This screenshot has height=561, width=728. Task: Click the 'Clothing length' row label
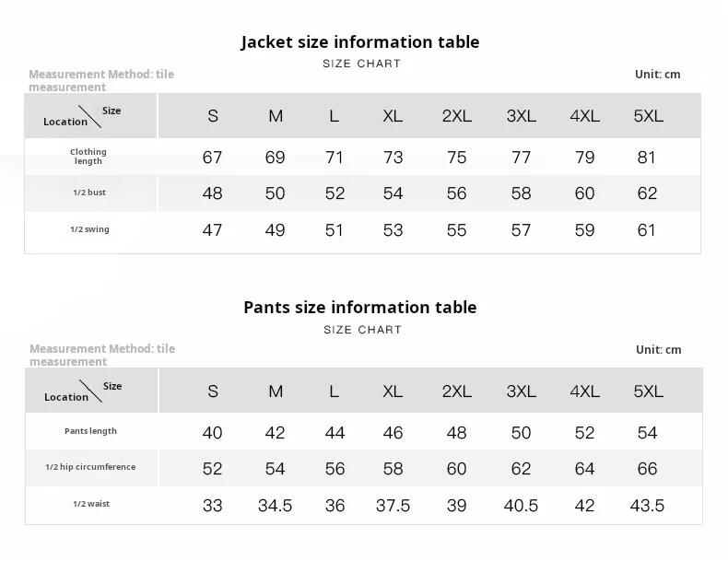pyautogui.click(x=88, y=157)
